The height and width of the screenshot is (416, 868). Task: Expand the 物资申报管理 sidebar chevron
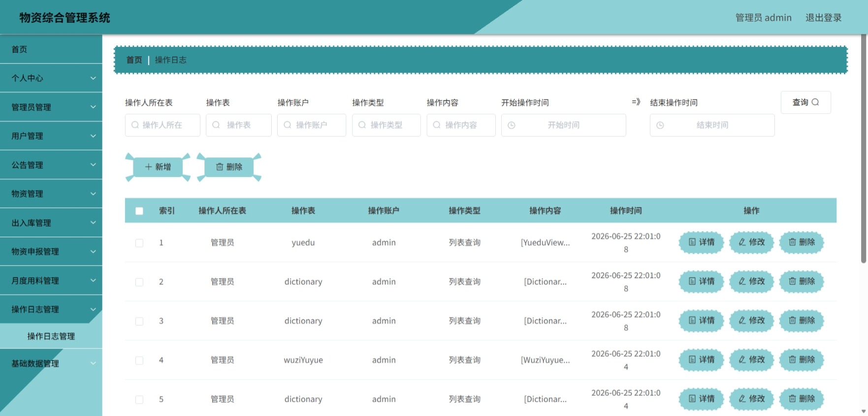pos(93,251)
